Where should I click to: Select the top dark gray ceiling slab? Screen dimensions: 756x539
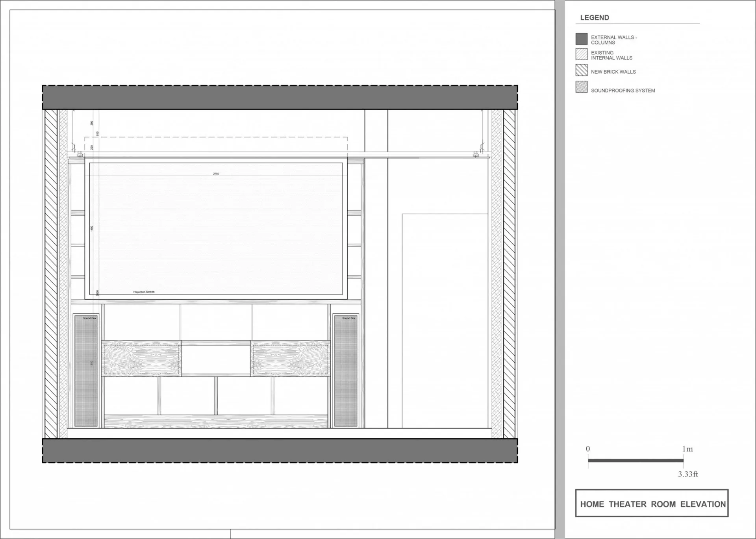[280, 97]
